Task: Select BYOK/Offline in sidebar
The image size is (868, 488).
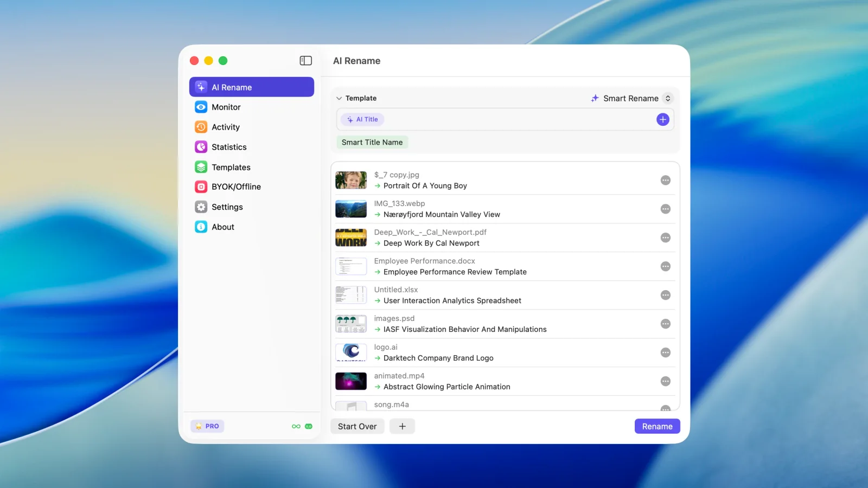Action: pos(252,187)
